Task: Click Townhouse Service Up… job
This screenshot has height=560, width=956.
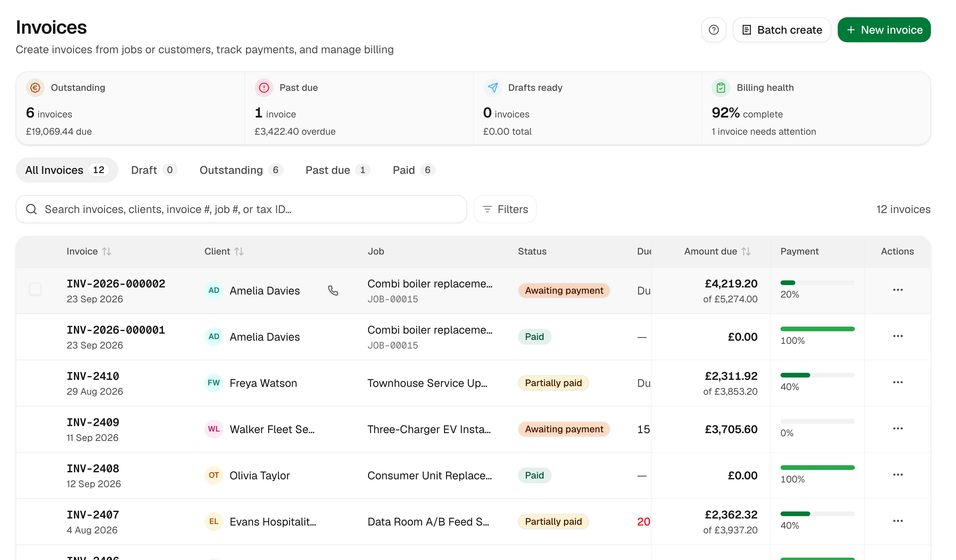Action: 427,383
